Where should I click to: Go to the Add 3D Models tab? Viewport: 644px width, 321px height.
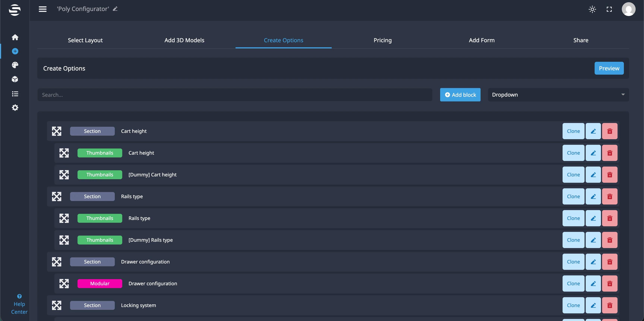click(x=184, y=40)
